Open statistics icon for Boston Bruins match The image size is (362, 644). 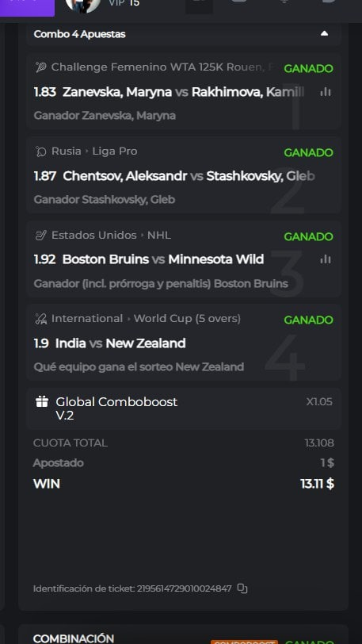point(326,259)
